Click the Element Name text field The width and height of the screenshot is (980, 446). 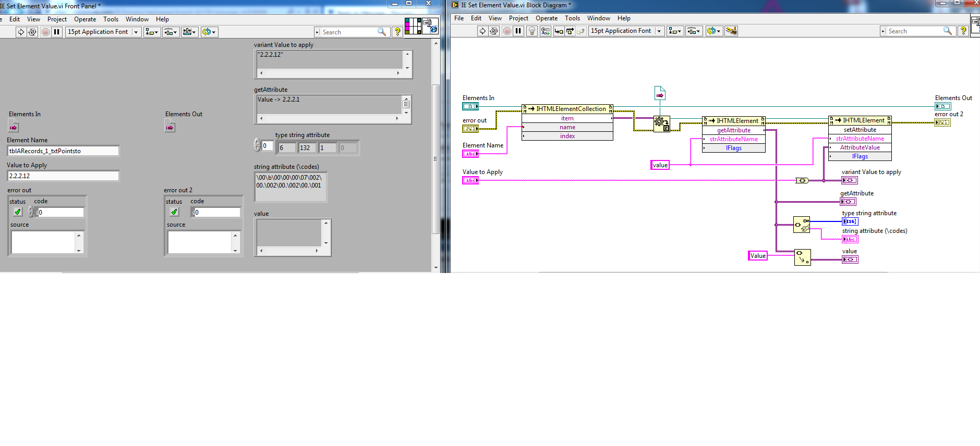point(63,151)
